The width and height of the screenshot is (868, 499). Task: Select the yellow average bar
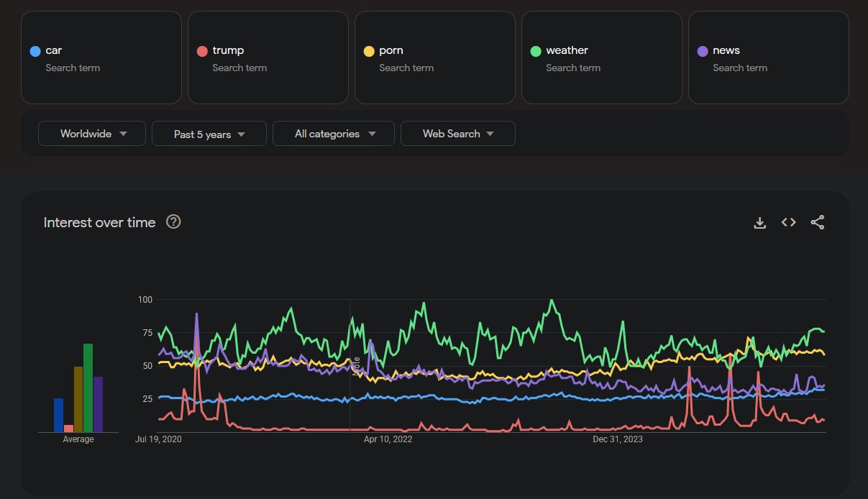pyautogui.click(x=78, y=399)
